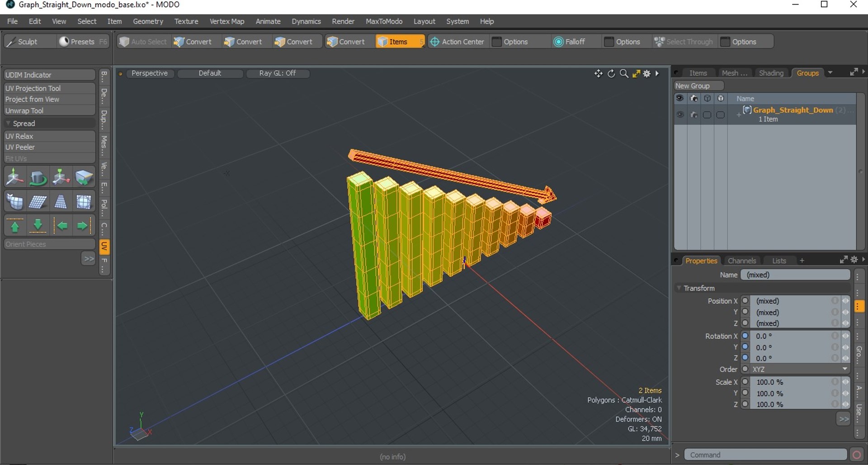Click the trapezoid perspective grid icon

(61, 202)
